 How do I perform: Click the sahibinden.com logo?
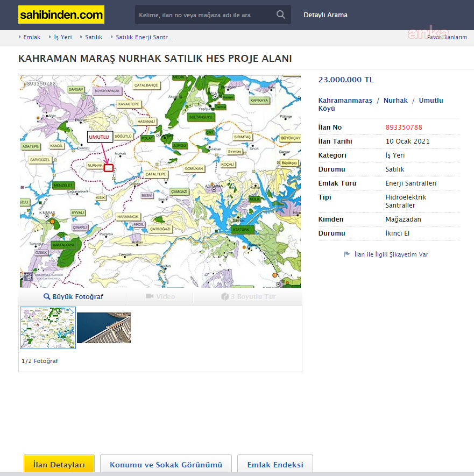61,15
